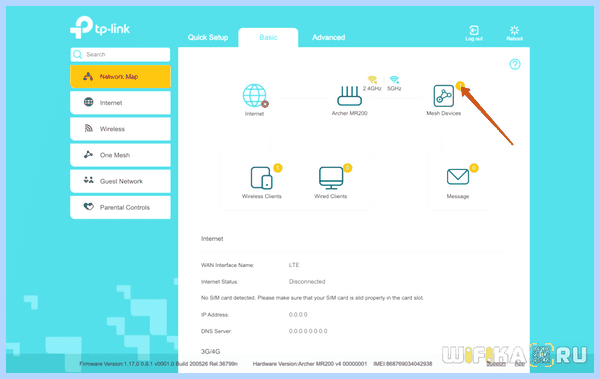Open the Support link in footer
Viewport: 600px width, 379px height.
pos(496,364)
